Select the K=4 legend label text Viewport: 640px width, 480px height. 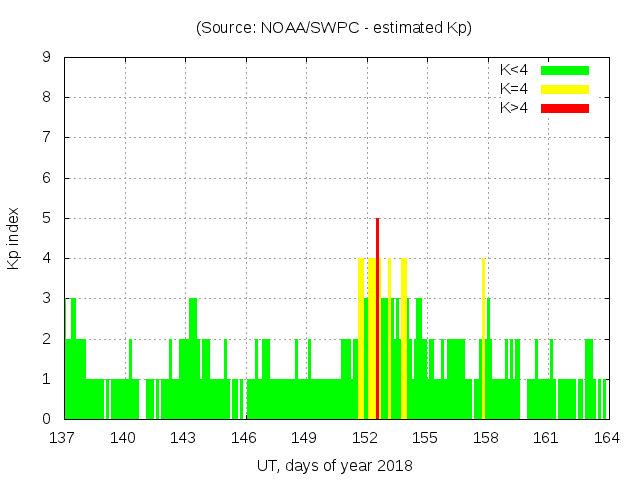514,89
